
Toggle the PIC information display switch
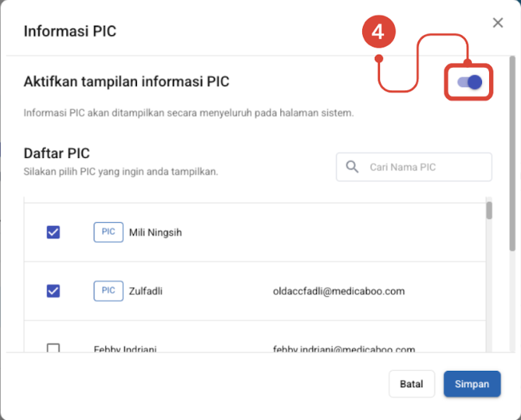pyautogui.click(x=469, y=82)
